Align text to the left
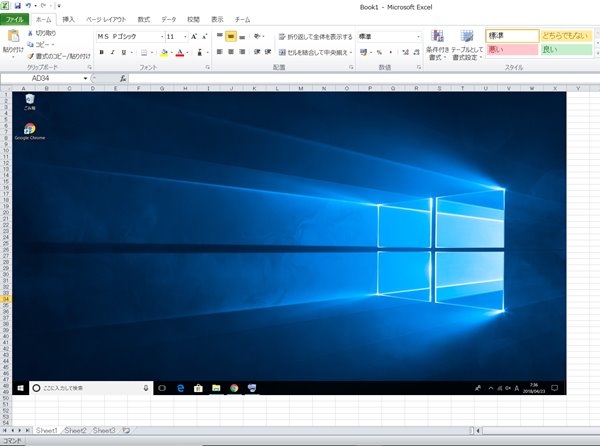Screen dimensions: 600x446 point(220,52)
